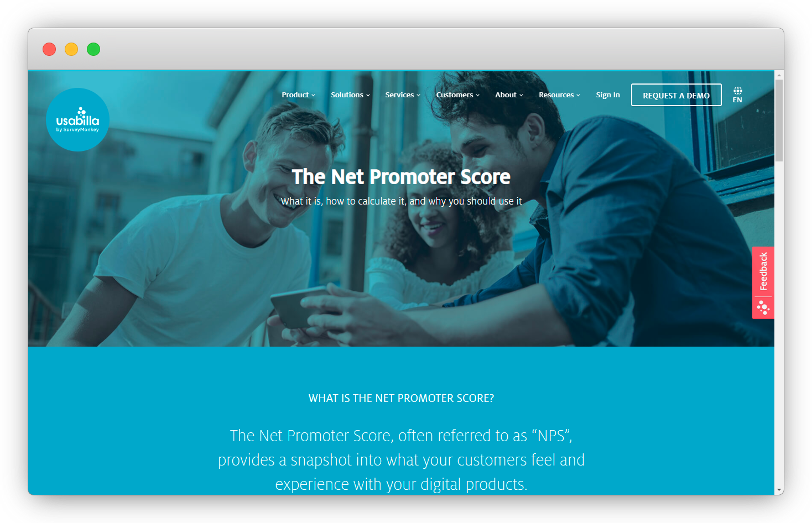This screenshot has width=812, height=523.
Task: Open the globe language selector icon
Action: click(x=737, y=91)
